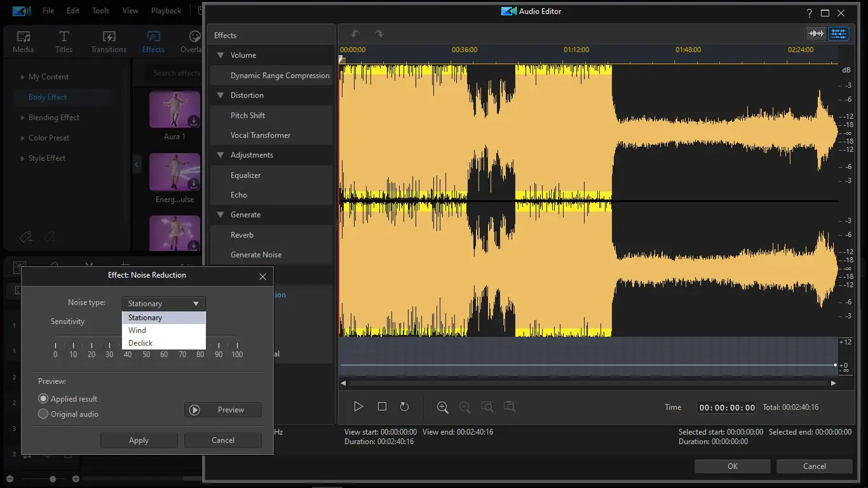
Task: Choose Declick noise type option
Action: 140,343
